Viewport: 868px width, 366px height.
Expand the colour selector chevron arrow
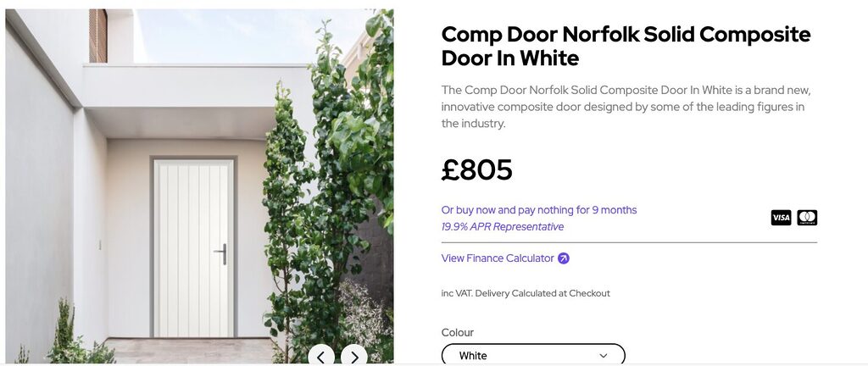click(x=604, y=356)
